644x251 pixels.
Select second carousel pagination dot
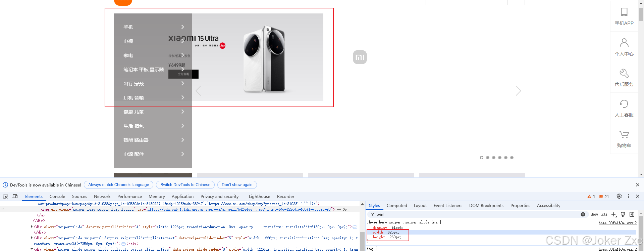(x=488, y=158)
